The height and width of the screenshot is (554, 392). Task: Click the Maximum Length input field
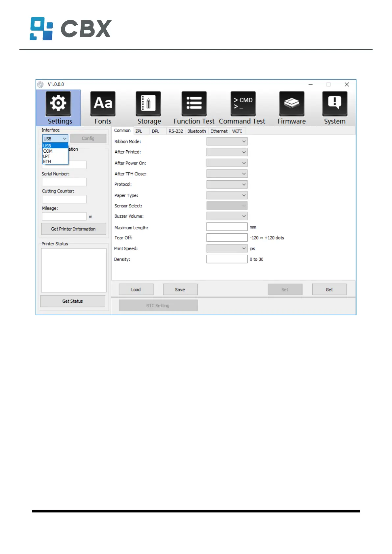tap(227, 227)
